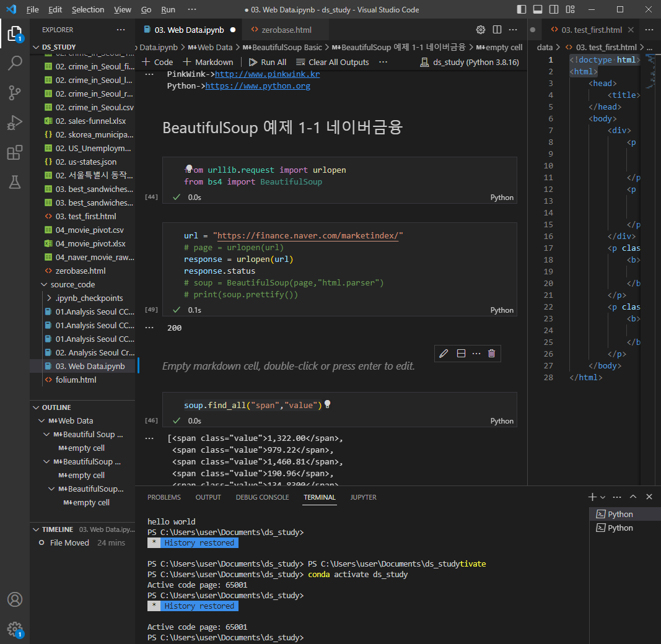Maximize the terminal panel size

[633, 497]
